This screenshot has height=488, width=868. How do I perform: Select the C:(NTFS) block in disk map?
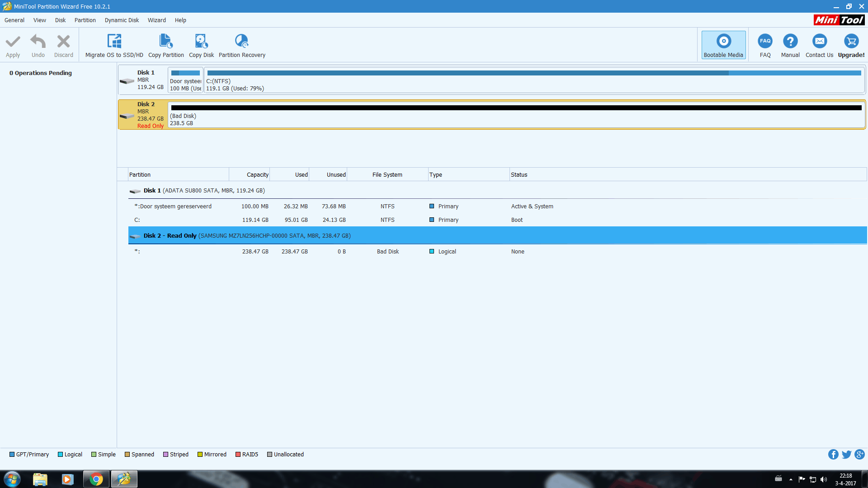[x=533, y=80]
